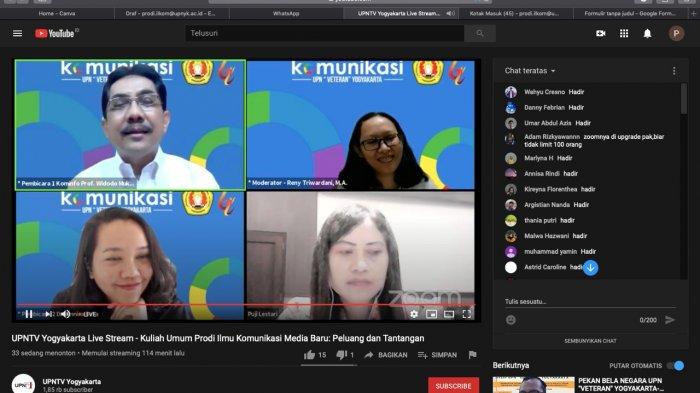Open the YouTube hamburger guide menu

(x=17, y=33)
